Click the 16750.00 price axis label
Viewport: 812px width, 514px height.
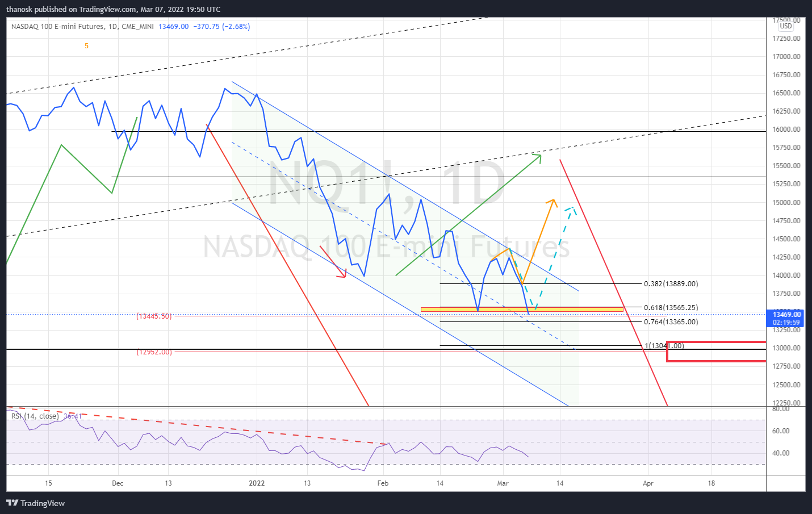tap(786, 75)
